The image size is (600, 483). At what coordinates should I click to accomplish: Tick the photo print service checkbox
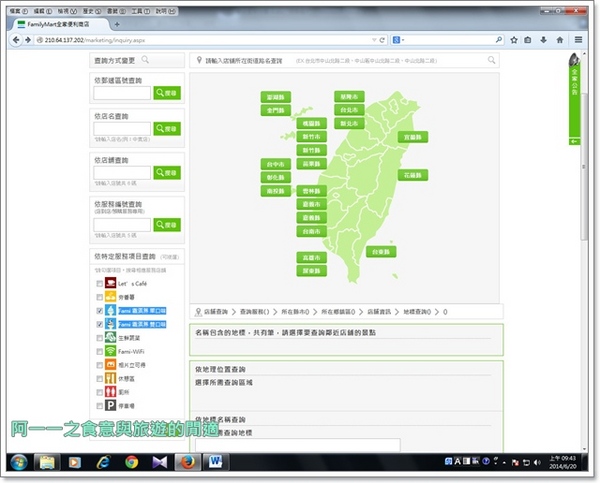(99, 365)
